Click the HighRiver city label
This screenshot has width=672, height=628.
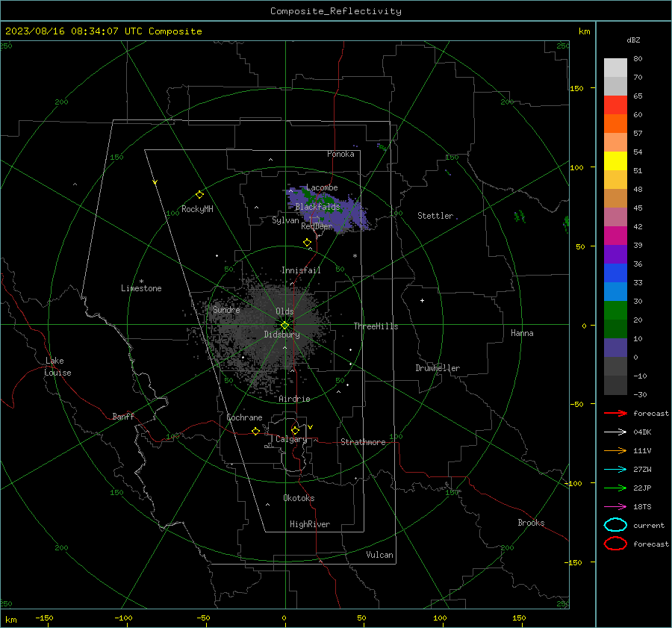point(310,524)
